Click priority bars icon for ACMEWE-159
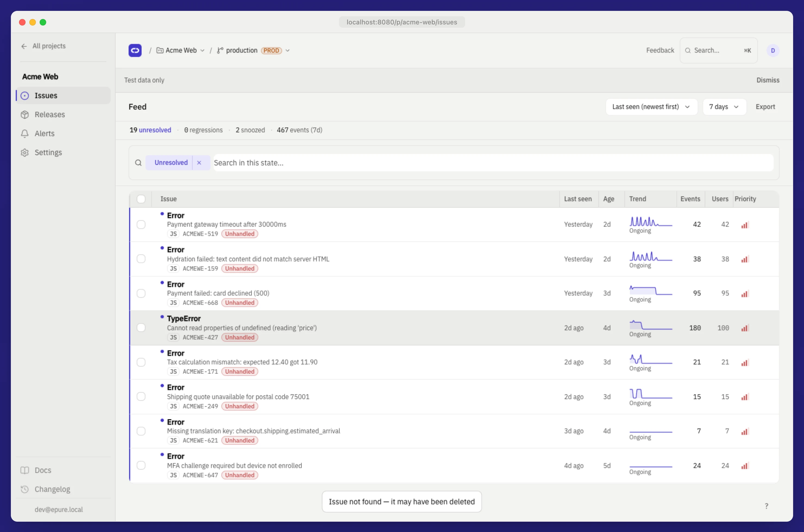804x532 pixels. click(x=745, y=259)
